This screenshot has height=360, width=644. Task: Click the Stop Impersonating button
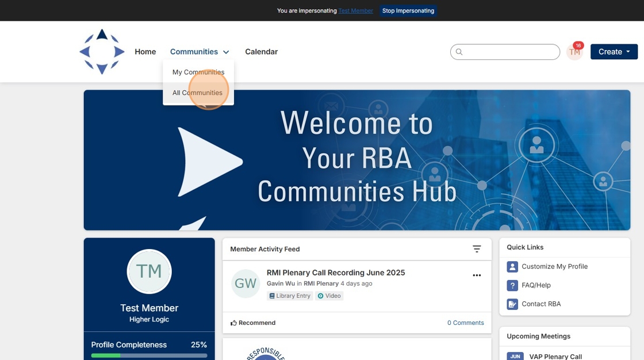408,11
